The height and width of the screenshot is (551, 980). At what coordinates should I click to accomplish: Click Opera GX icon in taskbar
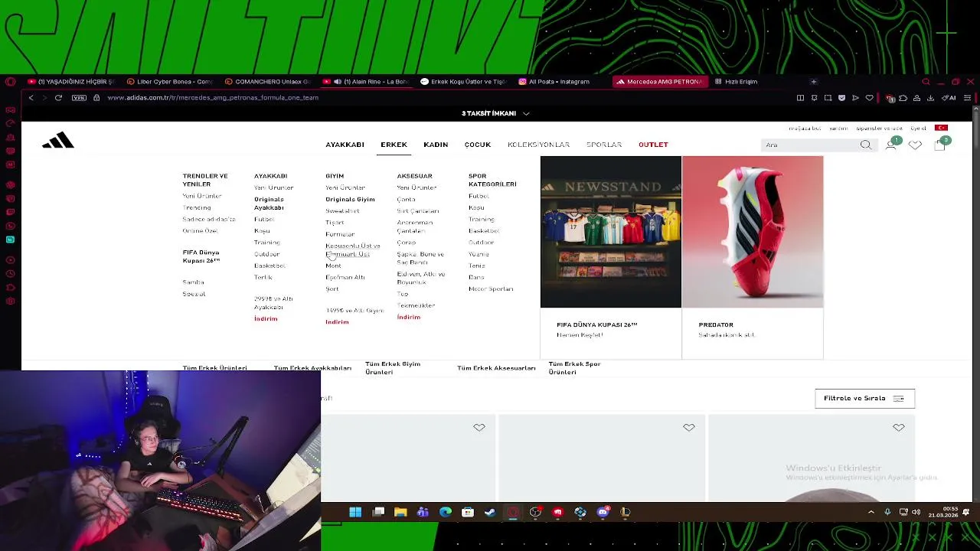click(x=513, y=512)
